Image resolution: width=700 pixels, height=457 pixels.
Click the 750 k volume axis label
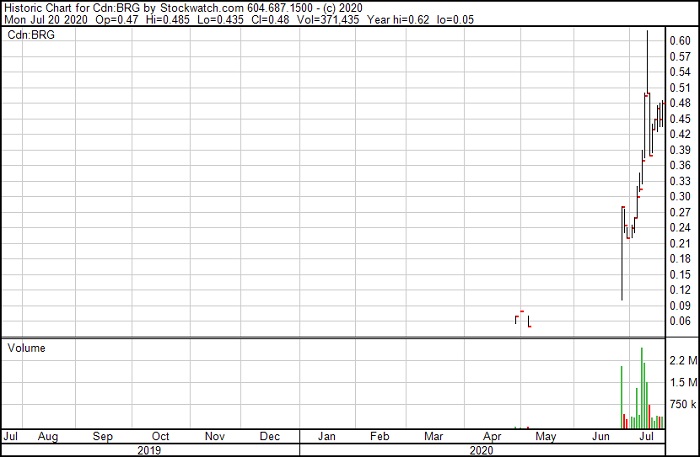(678, 404)
